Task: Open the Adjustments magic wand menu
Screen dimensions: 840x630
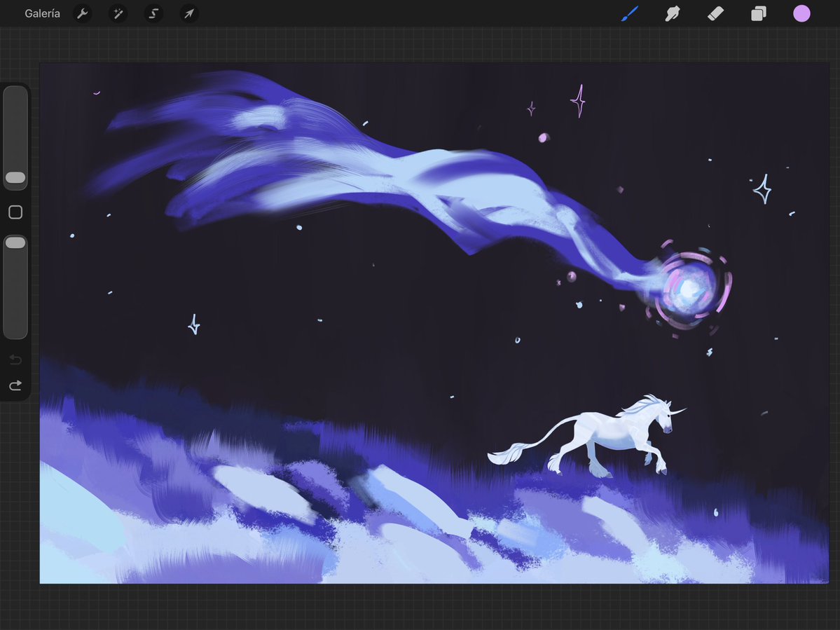Action: coord(118,13)
